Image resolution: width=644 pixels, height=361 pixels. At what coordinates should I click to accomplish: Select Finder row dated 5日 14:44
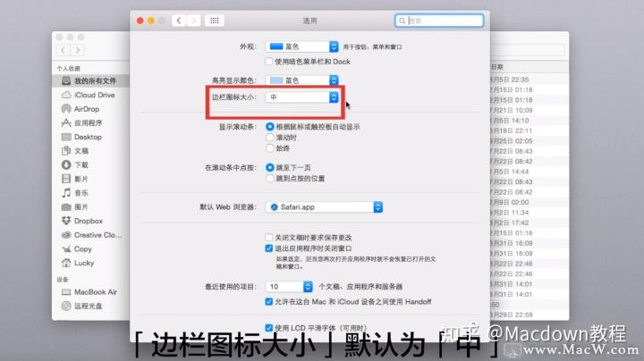(530, 172)
